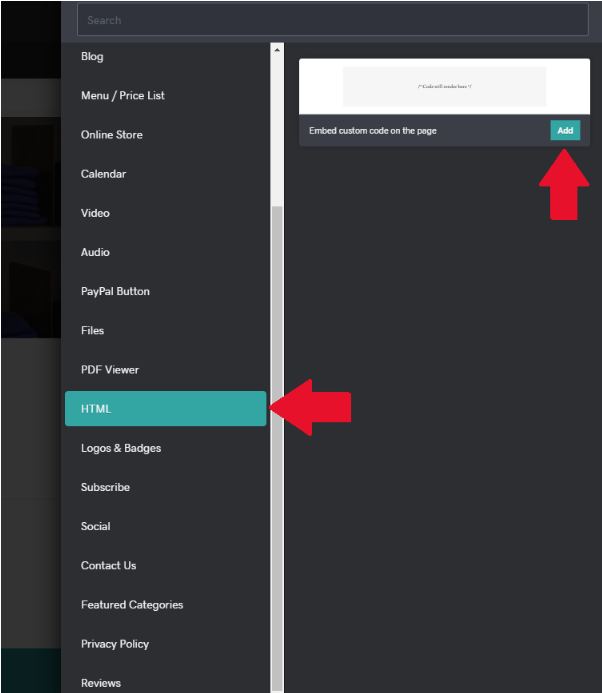Choose Privacy Policy section category
Image resolution: width=602 pixels, height=693 pixels.
click(114, 644)
